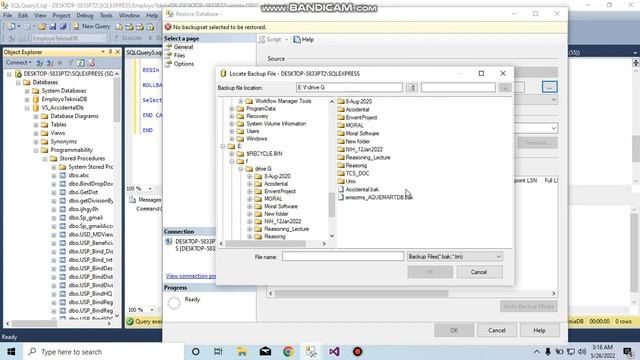The image size is (640, 360).
Task: Click the Windows Start button
Action: click(x=11, y=351)
